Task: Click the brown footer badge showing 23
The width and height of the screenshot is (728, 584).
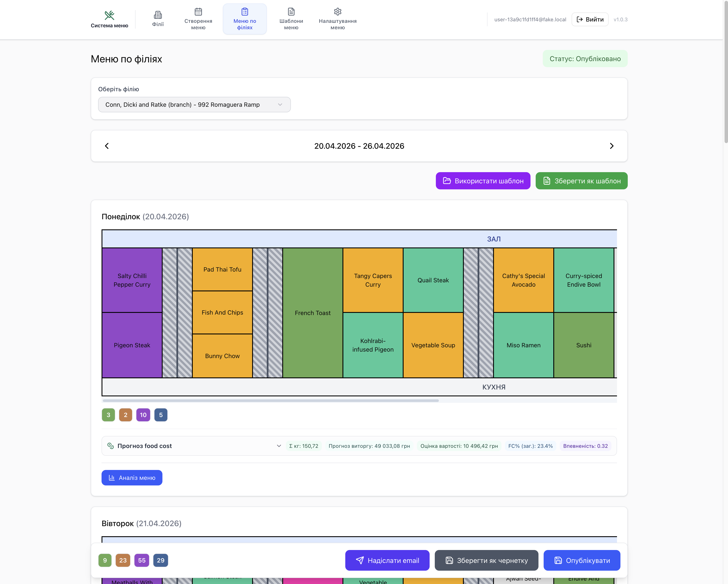Action: [123, 560]
